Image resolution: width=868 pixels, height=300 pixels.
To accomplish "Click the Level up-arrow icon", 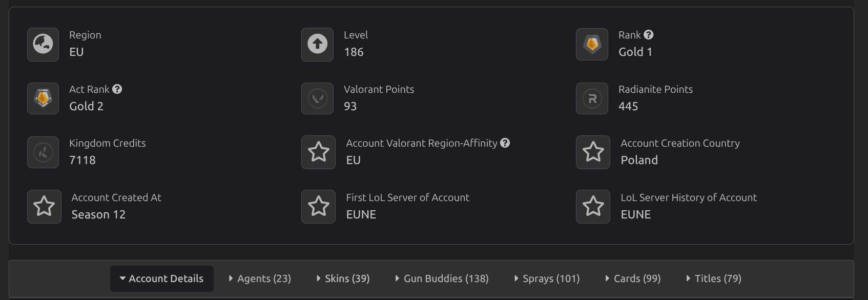I will tap(318, 45).
